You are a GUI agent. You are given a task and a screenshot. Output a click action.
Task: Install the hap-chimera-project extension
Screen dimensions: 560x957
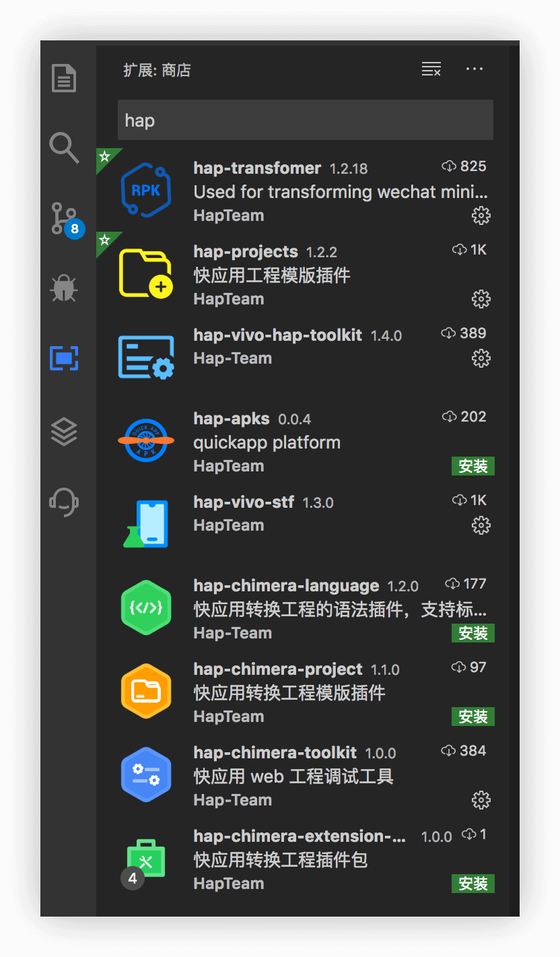473,717
